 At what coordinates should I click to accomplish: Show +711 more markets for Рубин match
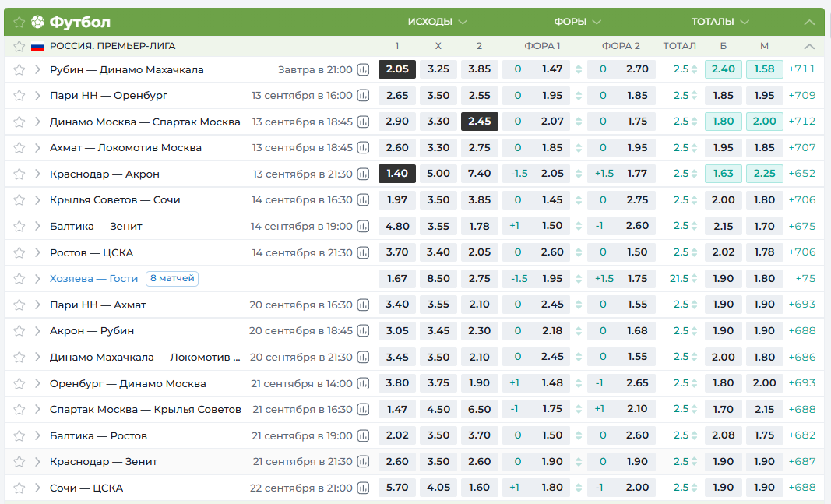coord(802,69)
